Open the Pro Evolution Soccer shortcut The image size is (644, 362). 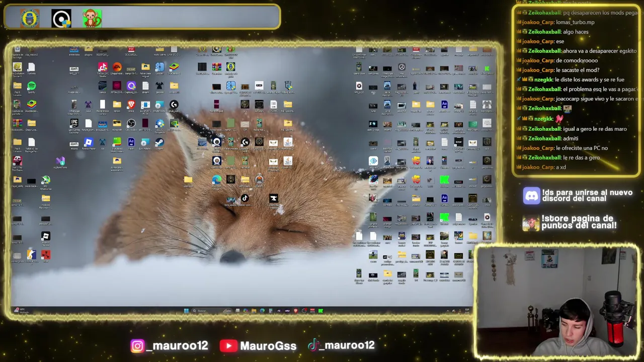[17, 67]
